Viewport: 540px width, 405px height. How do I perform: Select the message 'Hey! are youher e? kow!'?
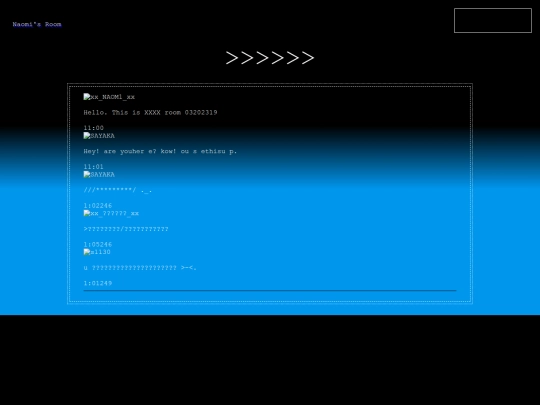160,151
